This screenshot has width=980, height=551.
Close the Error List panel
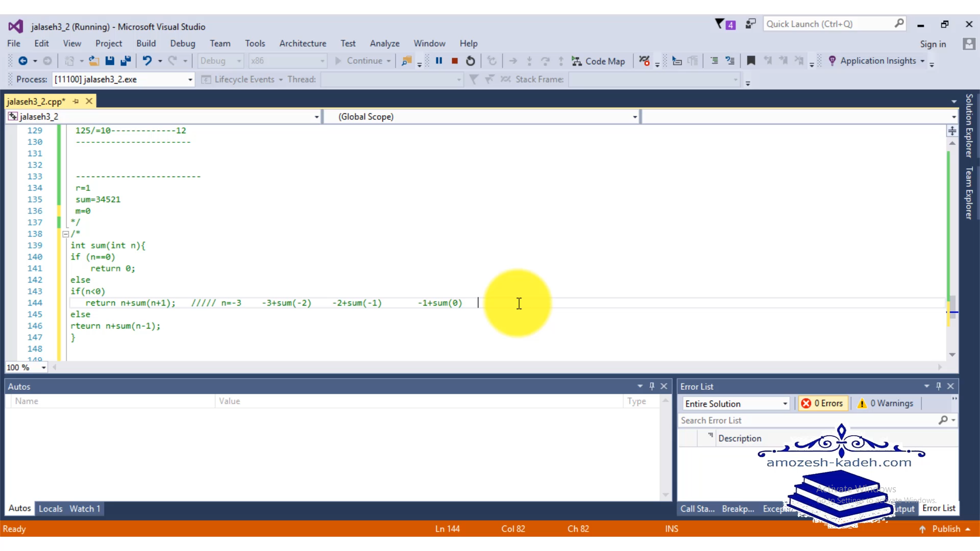click(951, 386)
